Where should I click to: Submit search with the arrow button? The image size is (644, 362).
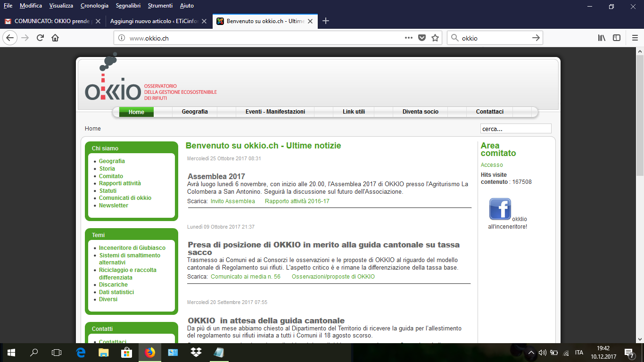(536, 38)
